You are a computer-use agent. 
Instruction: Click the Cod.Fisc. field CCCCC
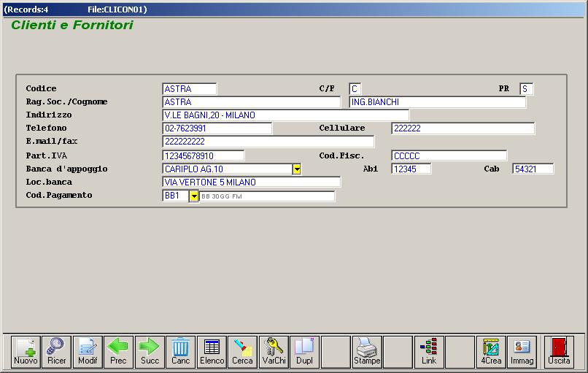click(x=449, y=155)
